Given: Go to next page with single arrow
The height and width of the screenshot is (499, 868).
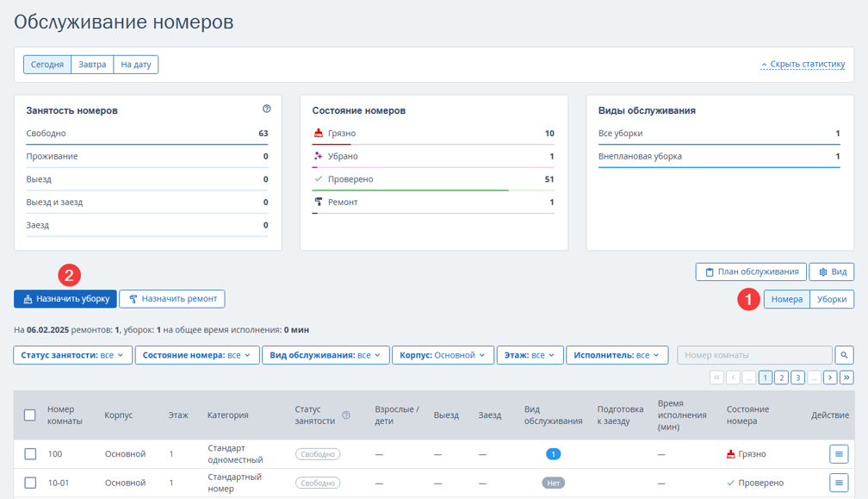Looking at the screenshot, I should (x=830, y=377).
